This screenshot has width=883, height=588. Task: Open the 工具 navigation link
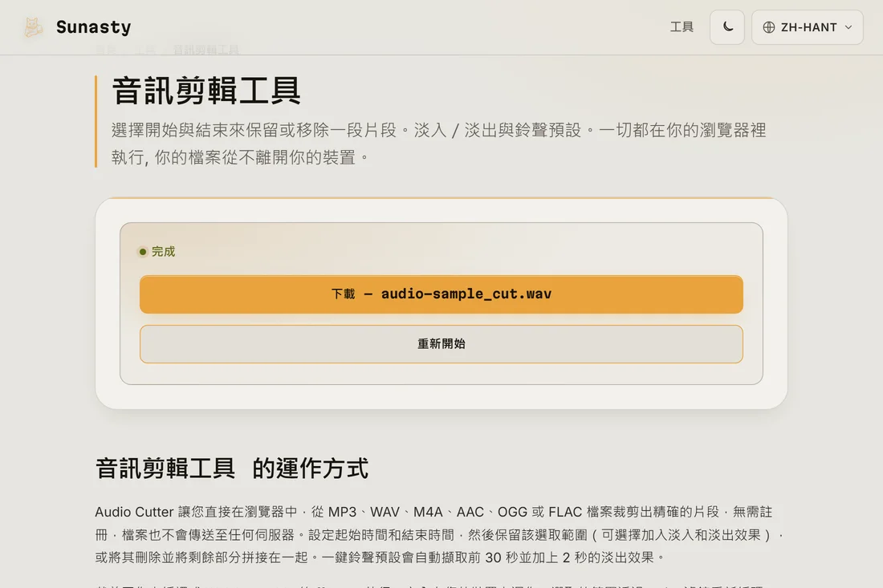[x=682, y=27]
